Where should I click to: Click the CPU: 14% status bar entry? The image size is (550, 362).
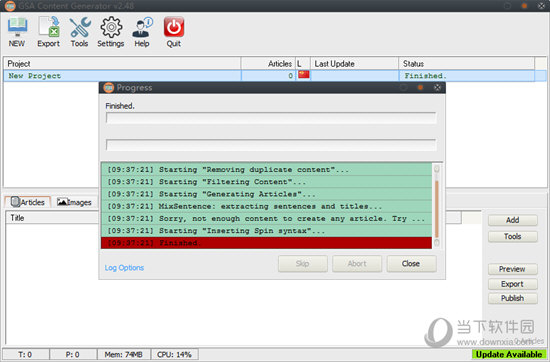coord(174,355)
